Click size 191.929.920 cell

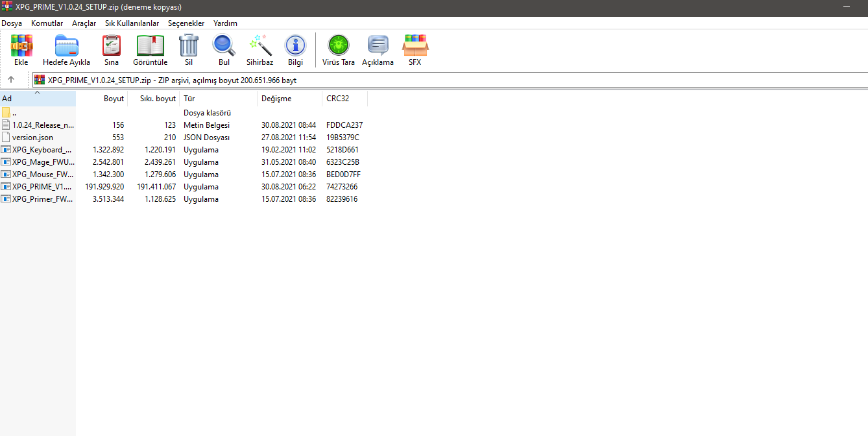pyautogui.click(x=104, y=187)
